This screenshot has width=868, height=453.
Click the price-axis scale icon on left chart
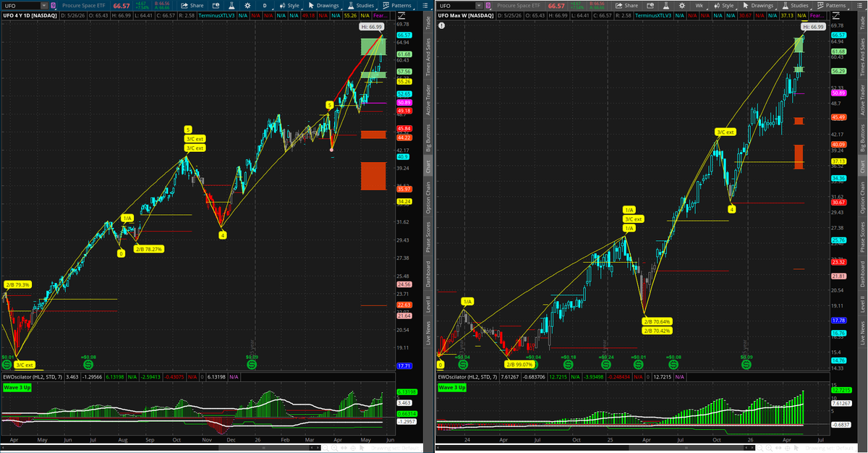pos(401,16)
